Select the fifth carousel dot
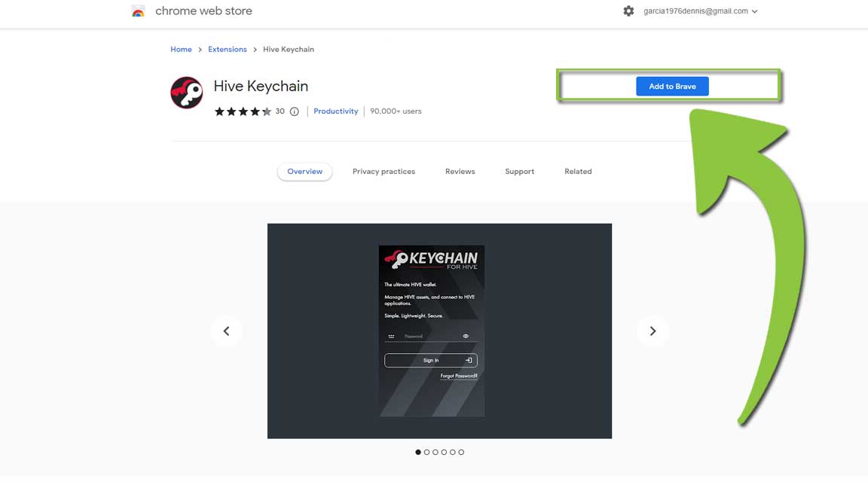The width and height of the screenshot is (868, 488). coord(452,452)
